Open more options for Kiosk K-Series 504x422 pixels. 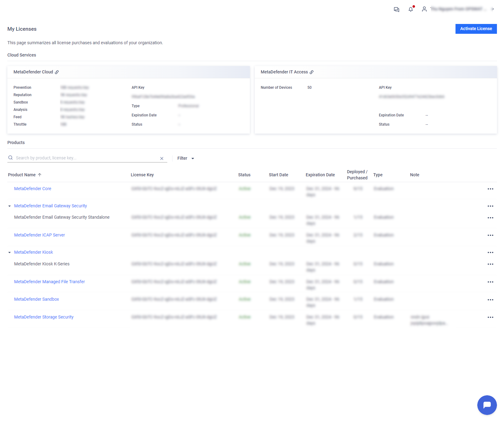490,264
